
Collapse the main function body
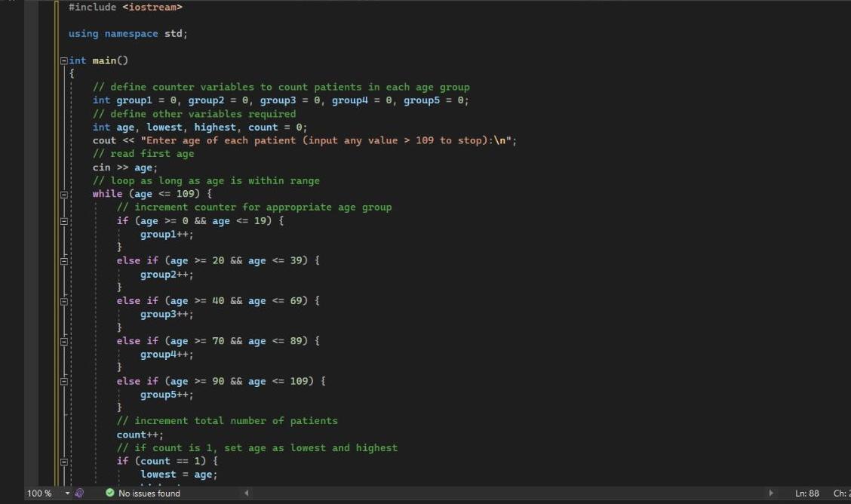click(x=63, y=60)
